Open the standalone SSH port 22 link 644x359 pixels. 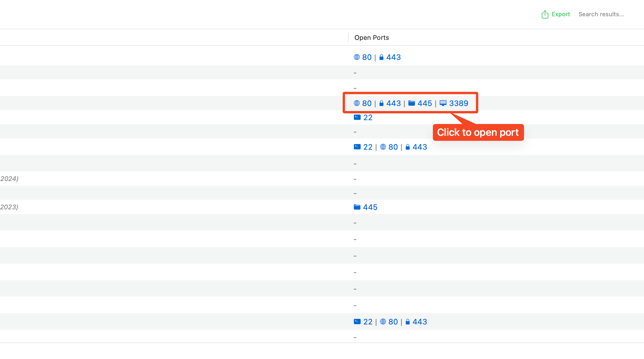(368, 118)
